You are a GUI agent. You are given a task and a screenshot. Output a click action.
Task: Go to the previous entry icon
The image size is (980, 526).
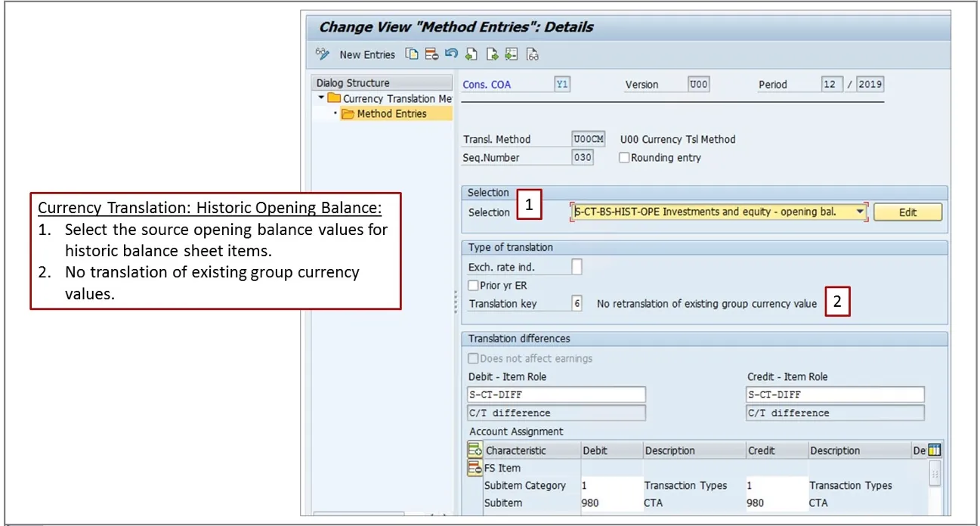tap(471, 54)
